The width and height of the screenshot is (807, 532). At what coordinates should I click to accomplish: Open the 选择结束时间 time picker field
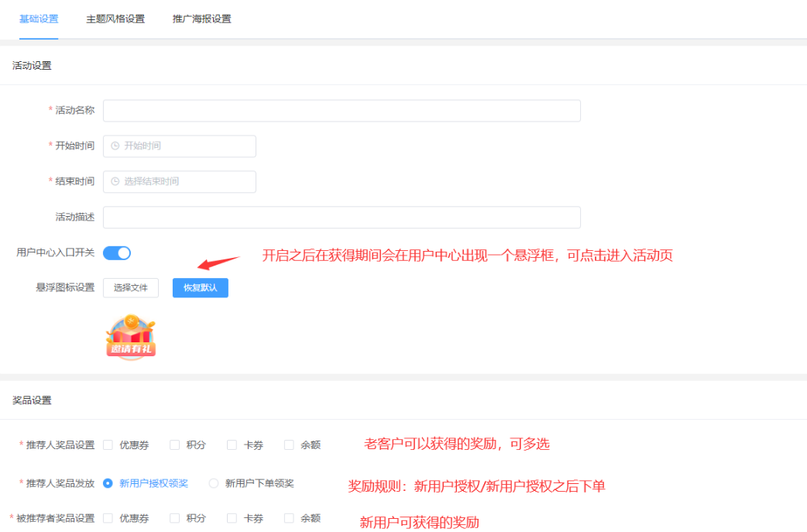(180, 182)
